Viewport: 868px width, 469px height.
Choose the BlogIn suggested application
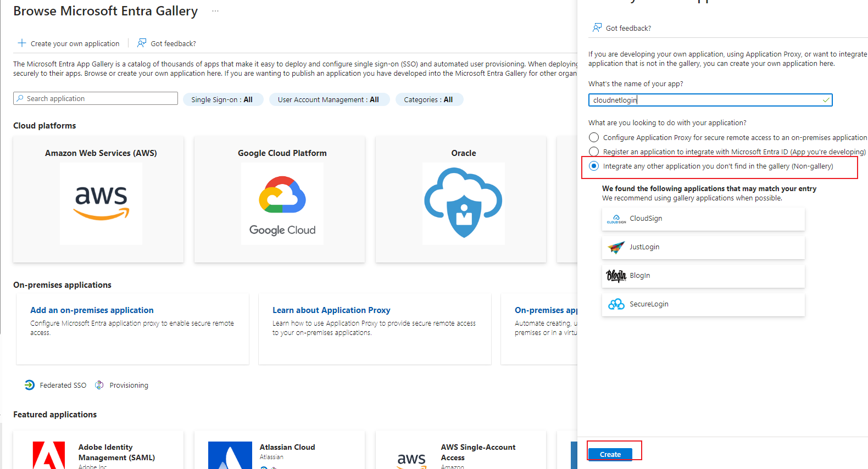click(x=703, y=276)
